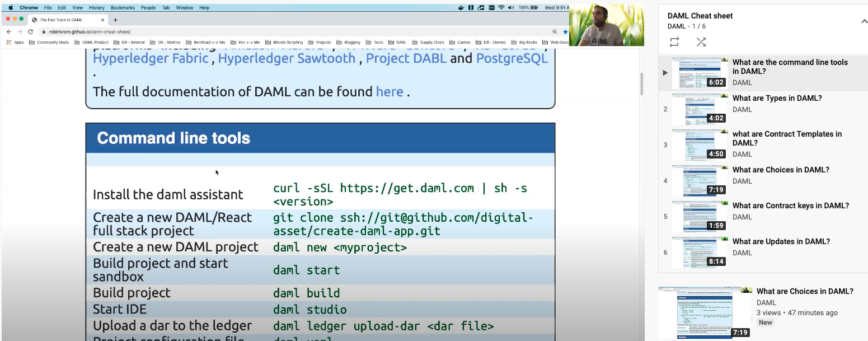
Task: Select the 'daml studio' command text
Action: pos(309,310)
